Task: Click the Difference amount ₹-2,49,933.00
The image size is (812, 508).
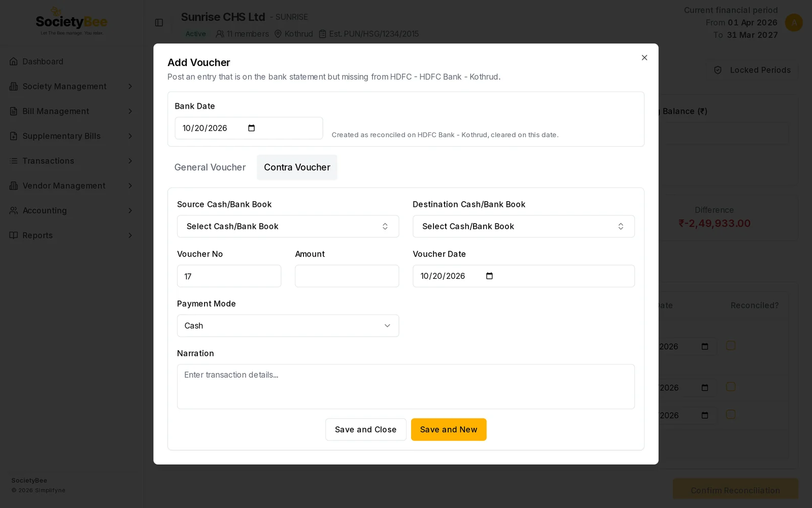Action: 714,224
